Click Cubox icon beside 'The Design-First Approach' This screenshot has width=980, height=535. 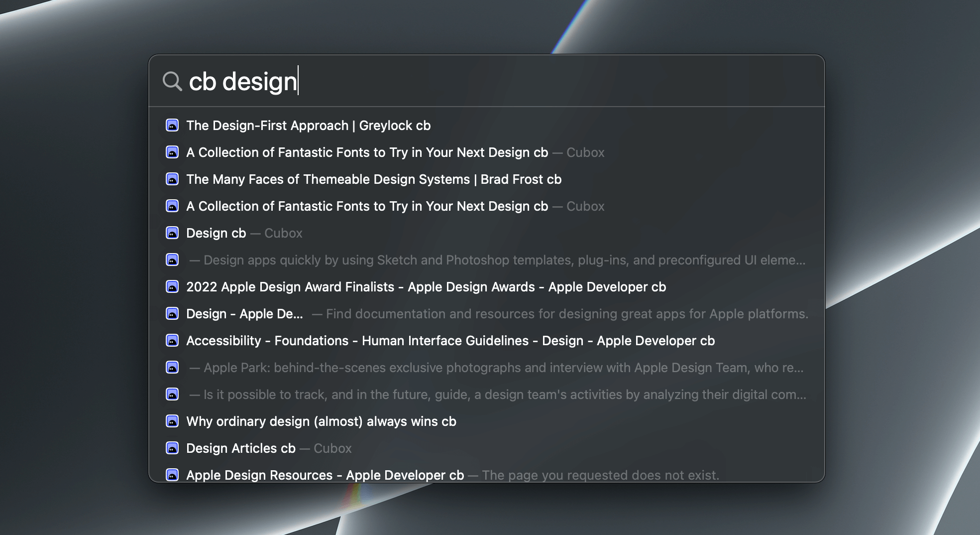coord(172,126)
